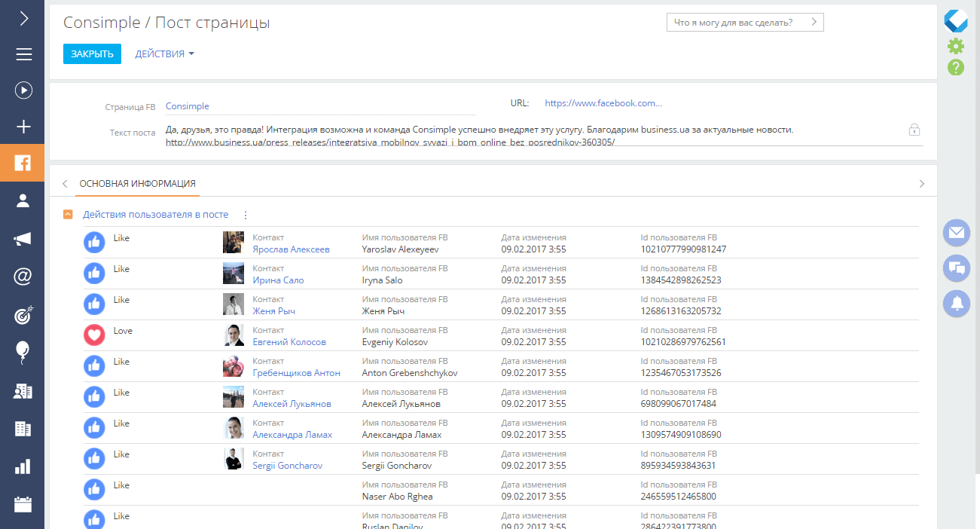Select the ОСНОВНАЯ ИНФОРМАЦИЯ tab
This screenshot has width=980, height=529.
(138, 183)
